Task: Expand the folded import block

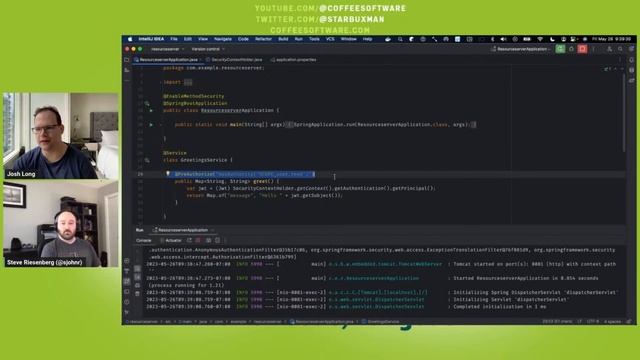Action: click(188, 82)
